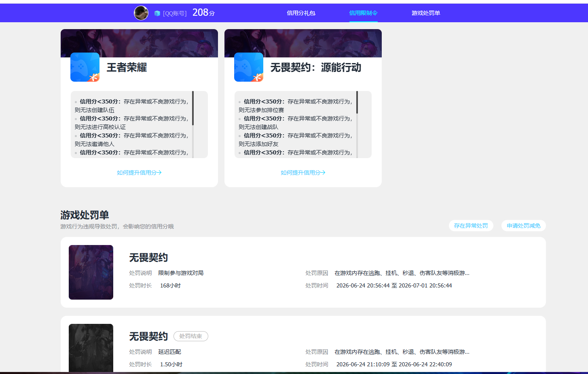Click the 申请处罚减免 button
588x374 pixels.
click(x=524, y=226)
